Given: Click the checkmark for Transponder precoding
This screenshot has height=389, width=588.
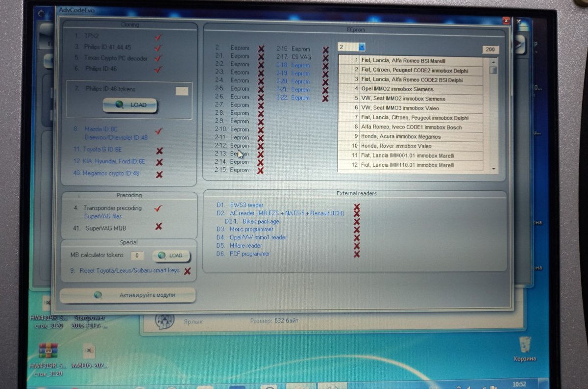Looking at the screenshot, I should click(158, 208).
